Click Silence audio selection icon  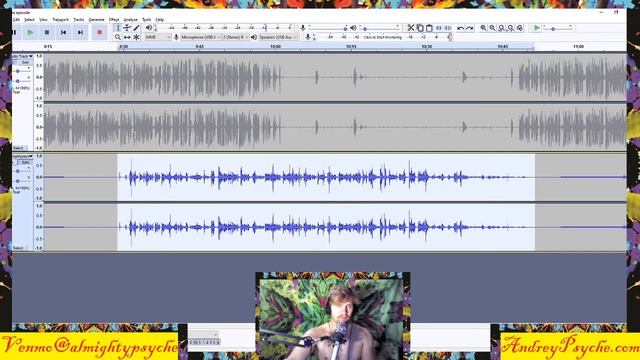click(447, 28)
